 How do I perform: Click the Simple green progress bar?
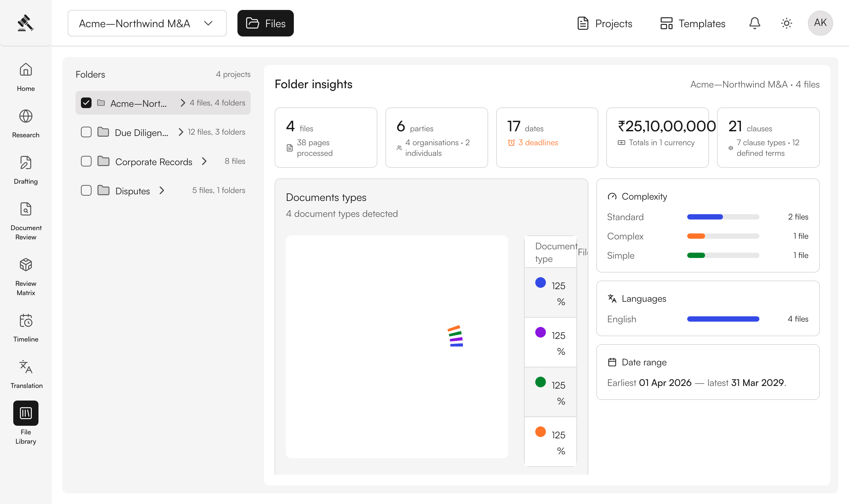point(723,255)
